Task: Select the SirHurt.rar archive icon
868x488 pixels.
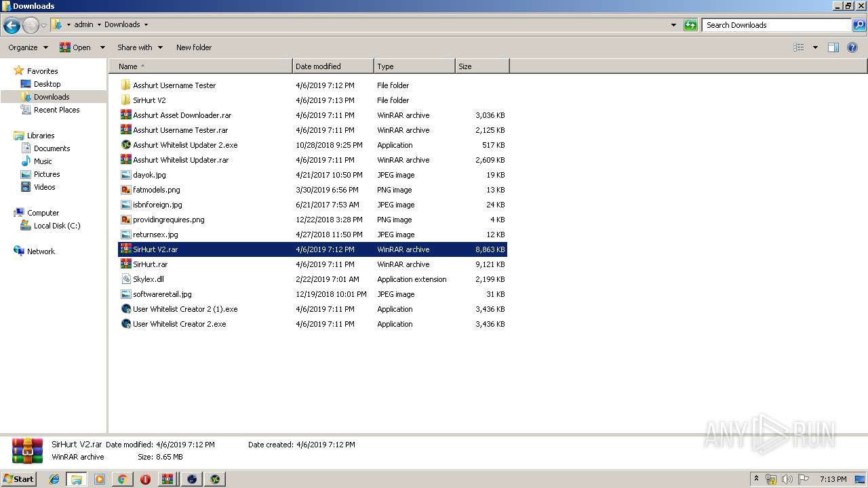Action: coord(125,264)
